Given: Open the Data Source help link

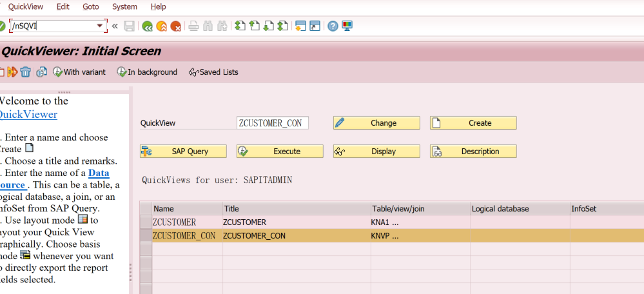Looking at the screenshot, I should point(99,173).
